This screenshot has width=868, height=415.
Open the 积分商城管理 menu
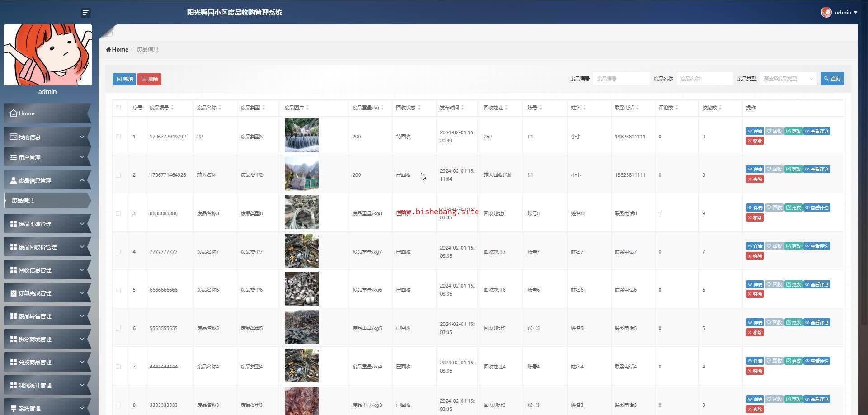(x=47, y=339)
